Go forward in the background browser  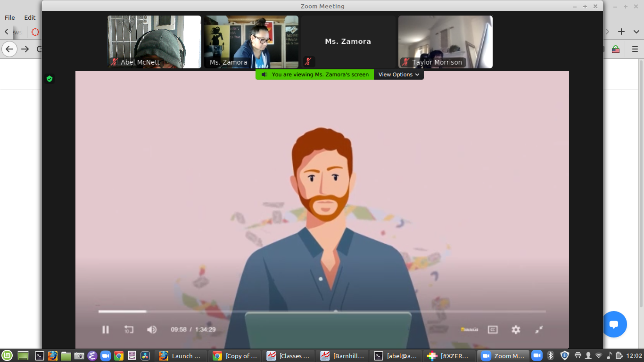click(25, 49)
